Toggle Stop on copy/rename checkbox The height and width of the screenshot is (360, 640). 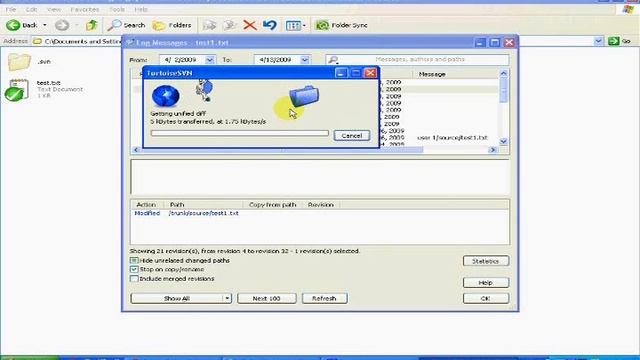point(134,269)
